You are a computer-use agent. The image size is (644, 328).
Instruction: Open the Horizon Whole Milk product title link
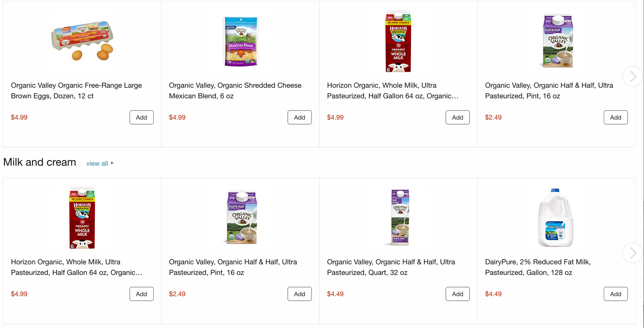[x=77, y=267]
